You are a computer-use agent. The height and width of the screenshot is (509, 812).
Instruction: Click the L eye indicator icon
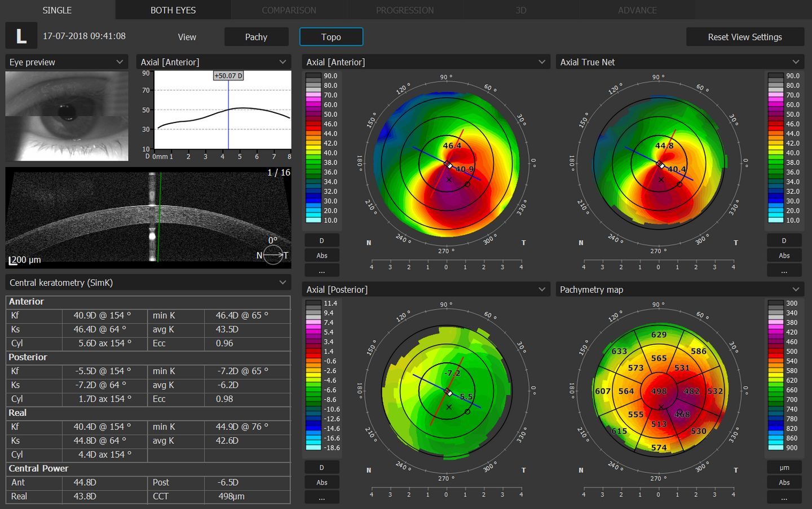pyautogui.click(x=21, y=36)
